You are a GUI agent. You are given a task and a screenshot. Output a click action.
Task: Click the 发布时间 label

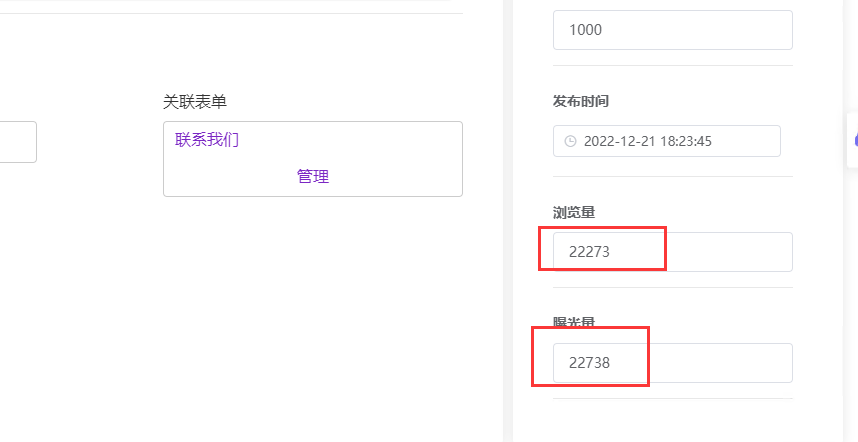coord(581,102)
